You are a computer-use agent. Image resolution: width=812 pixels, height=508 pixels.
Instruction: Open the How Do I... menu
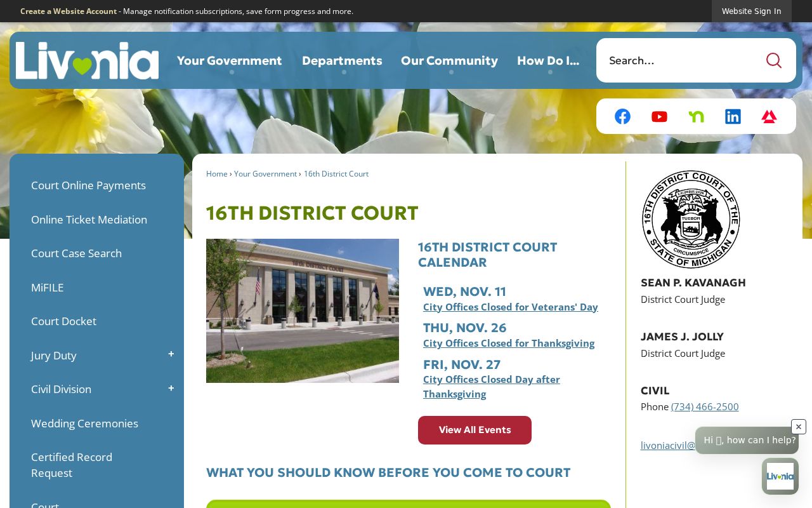548,60
